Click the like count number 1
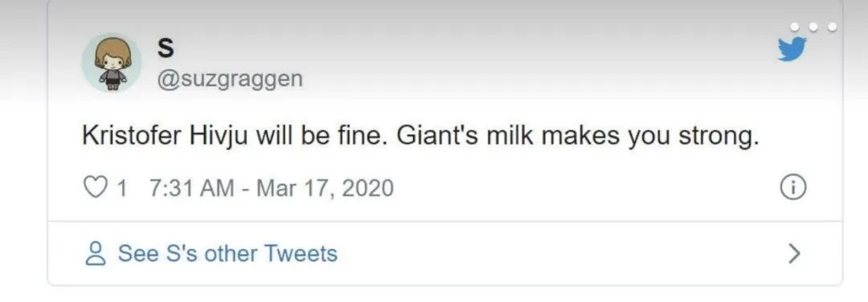The width and height of the screenshot is (868, 302). pos(122,188)
